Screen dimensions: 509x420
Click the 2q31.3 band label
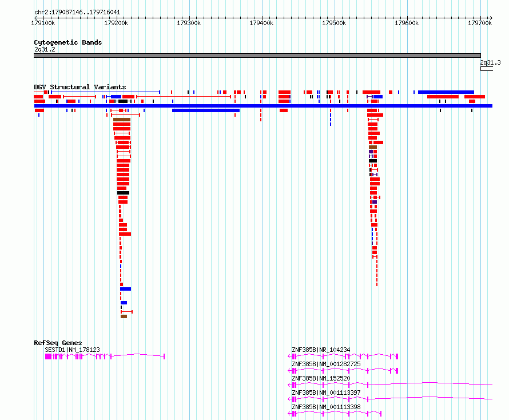[x=490, y=62]
